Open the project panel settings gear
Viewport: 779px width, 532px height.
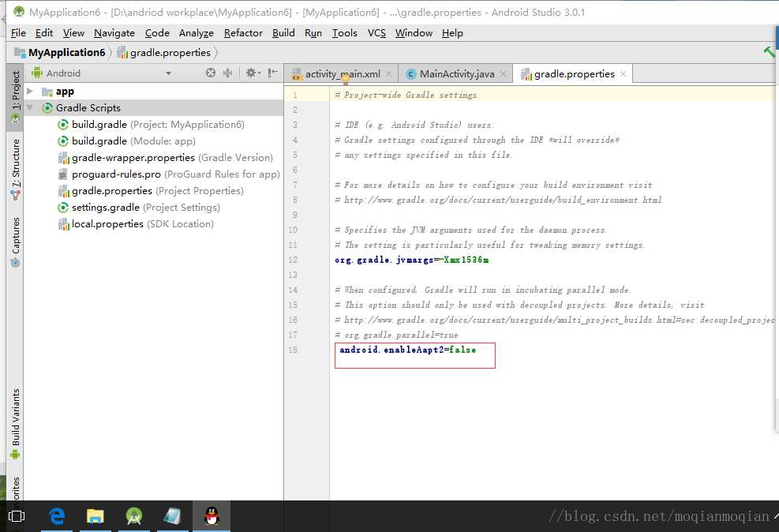[253, 73]
